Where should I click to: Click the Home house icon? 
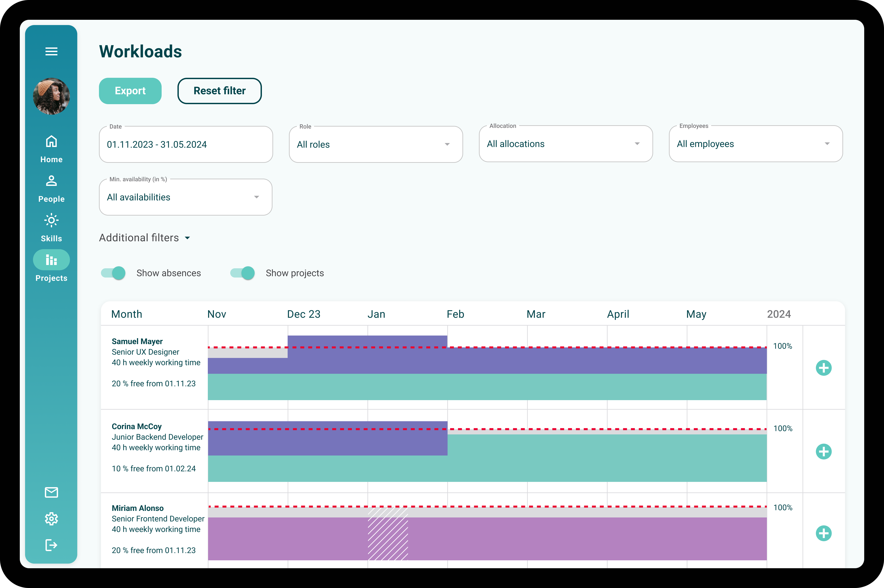tap(51, 142)
